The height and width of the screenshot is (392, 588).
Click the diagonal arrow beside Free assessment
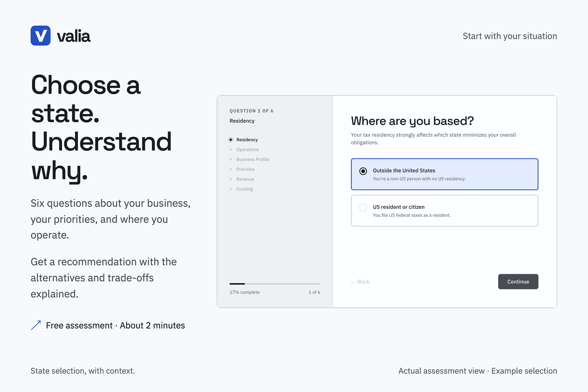tap(36, 325)
